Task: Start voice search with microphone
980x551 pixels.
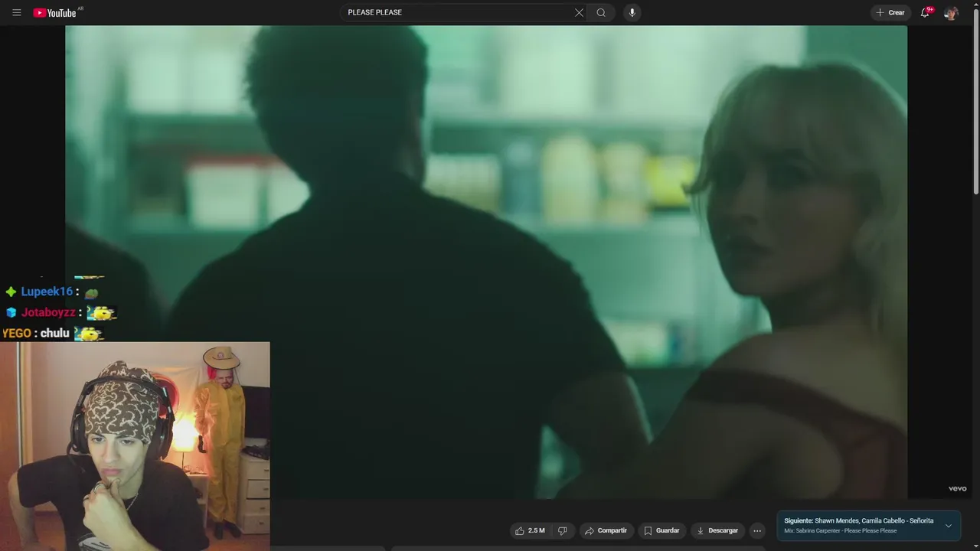Action: pyautogui.click(x=632, y=12)
